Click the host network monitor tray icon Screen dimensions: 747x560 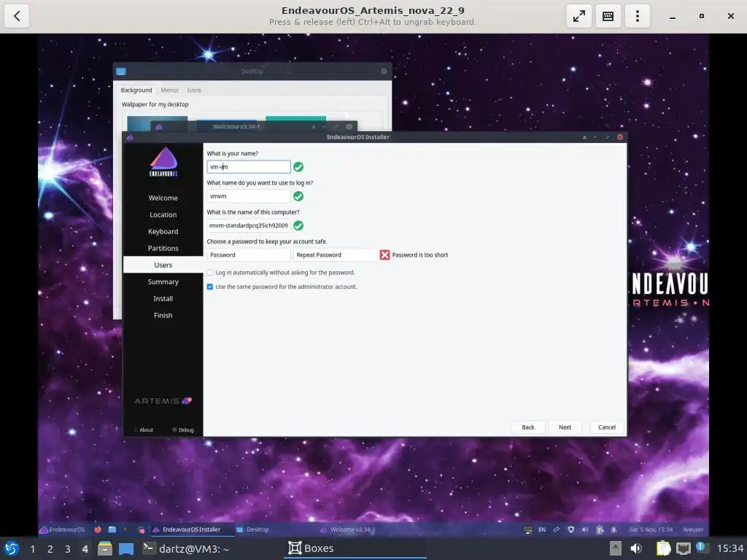click(683, 548)
